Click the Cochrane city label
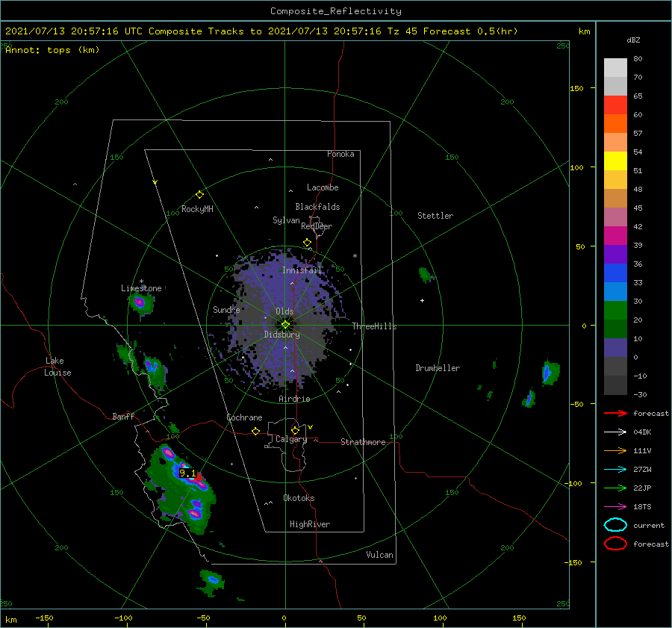This screenshot has height=628, width=672. pos(244,417)
